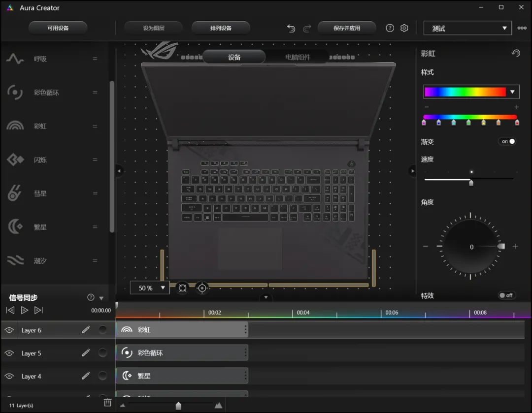532x413 pixels.
Task: Expand the rainbow 样式 color dropdown
Action: point(512,92)
